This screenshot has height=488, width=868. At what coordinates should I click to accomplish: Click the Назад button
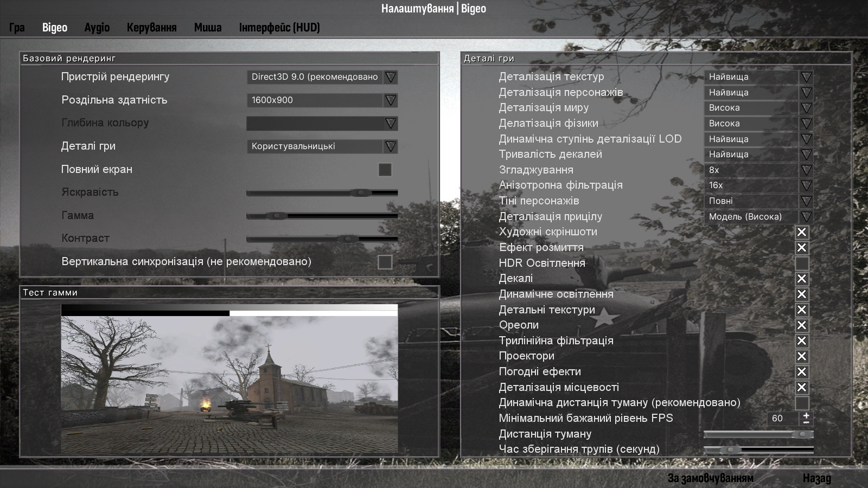(817, 478)
